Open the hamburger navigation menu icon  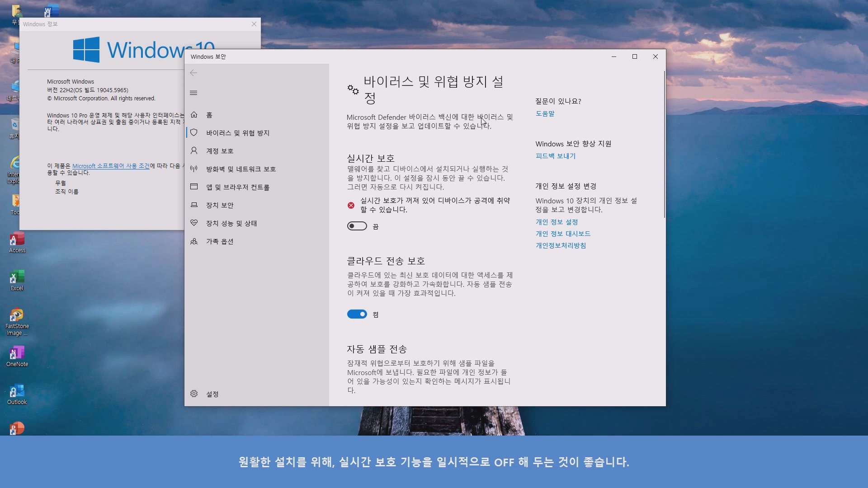(193, 93)
